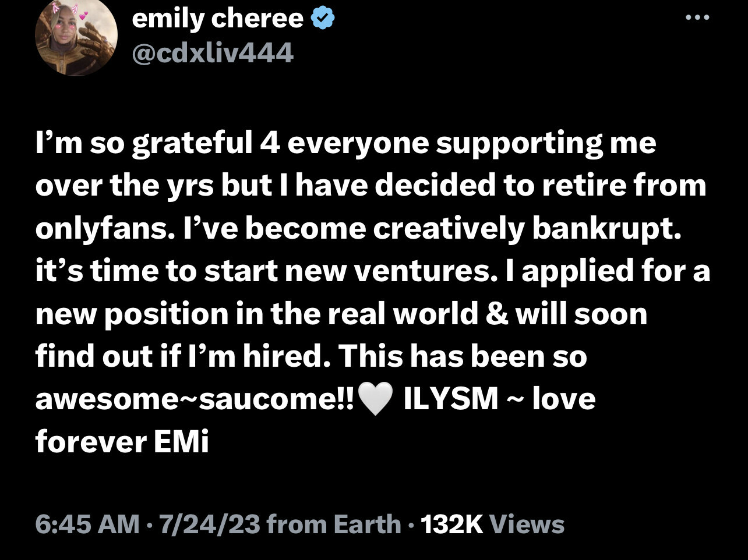Click the @cdxliv444 handle
Viewport: 748px width, 560px height.
213,54
